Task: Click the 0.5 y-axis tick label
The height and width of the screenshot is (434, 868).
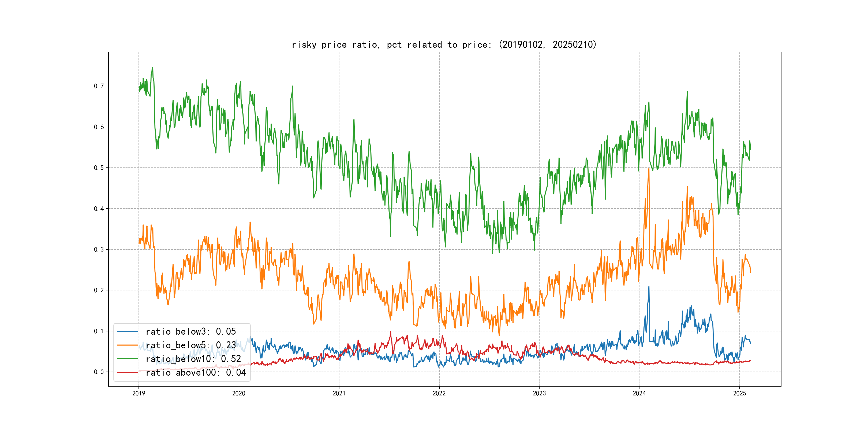Action: click(x=99, y=168)
